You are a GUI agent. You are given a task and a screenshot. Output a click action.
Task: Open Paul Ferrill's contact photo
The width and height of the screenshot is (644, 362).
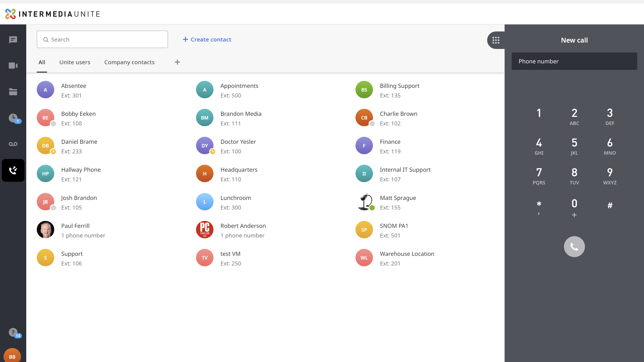coord(45,230)
